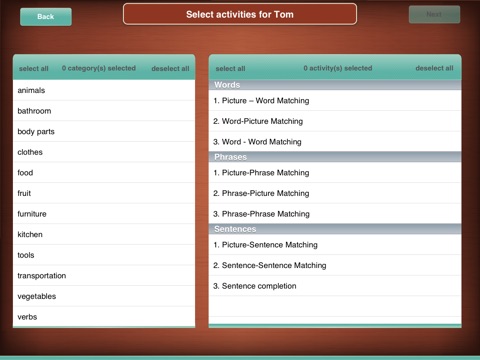Select Picture-Sentence Matching activity
480x360 pixels.
click(x=335, y=245)
